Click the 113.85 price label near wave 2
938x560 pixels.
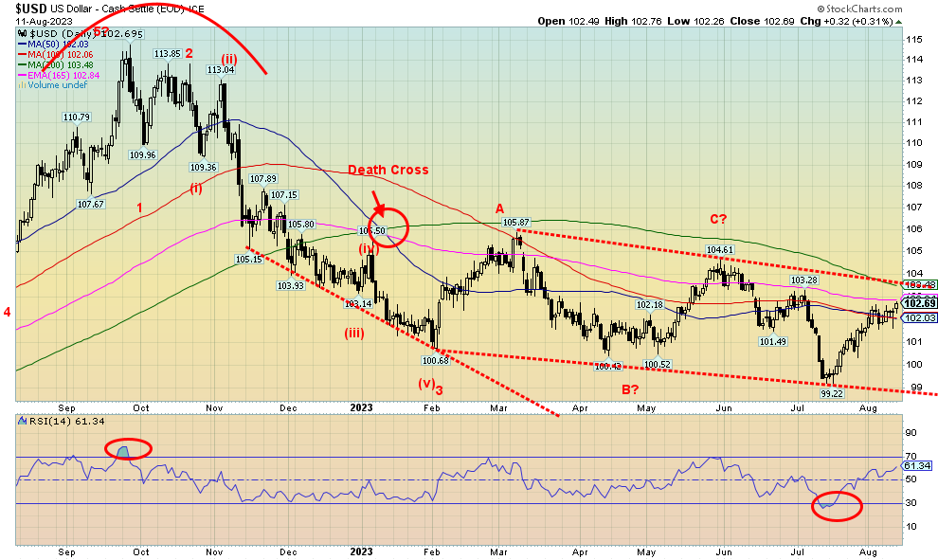(x=168, y=54)
